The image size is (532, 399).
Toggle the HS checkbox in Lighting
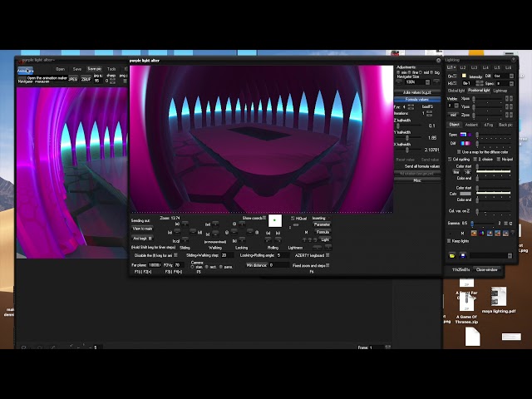[456, 83]
